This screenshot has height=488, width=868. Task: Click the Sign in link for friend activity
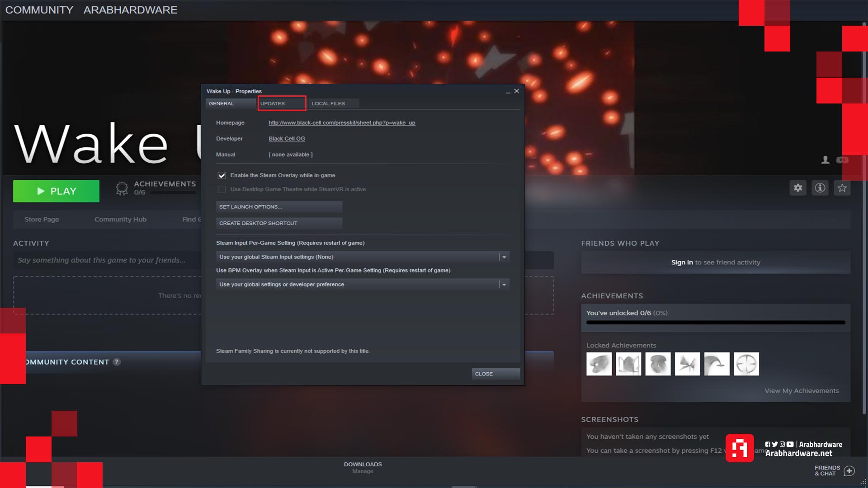pyautogui.click(x=682, y=262)
